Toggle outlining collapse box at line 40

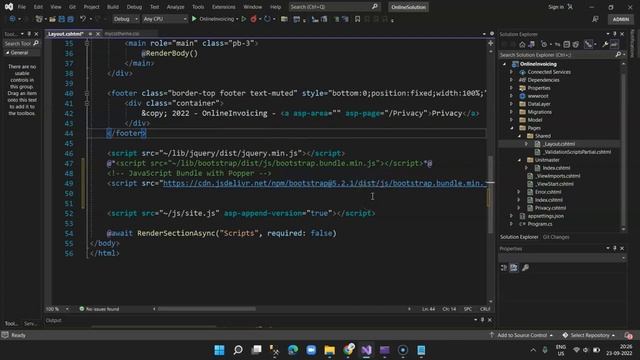(87, 93)
